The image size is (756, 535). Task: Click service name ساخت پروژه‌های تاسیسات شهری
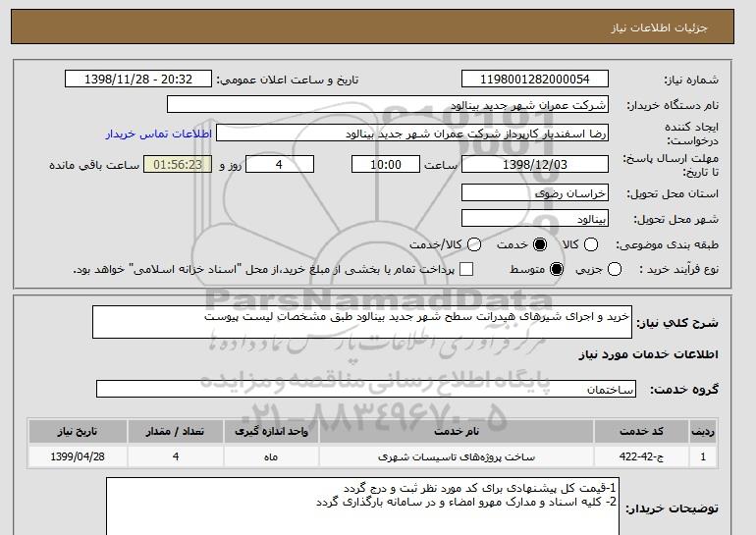(457, 456)
